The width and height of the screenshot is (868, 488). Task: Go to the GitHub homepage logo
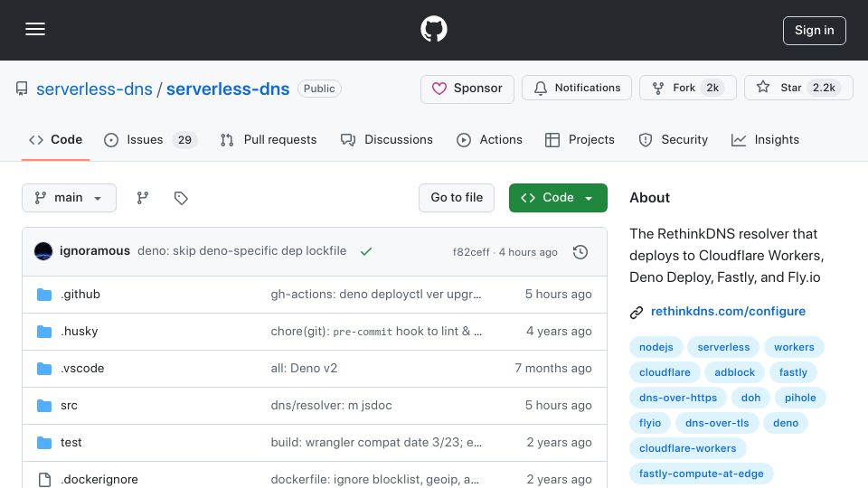pyautogui.click(x=433, y=29)
